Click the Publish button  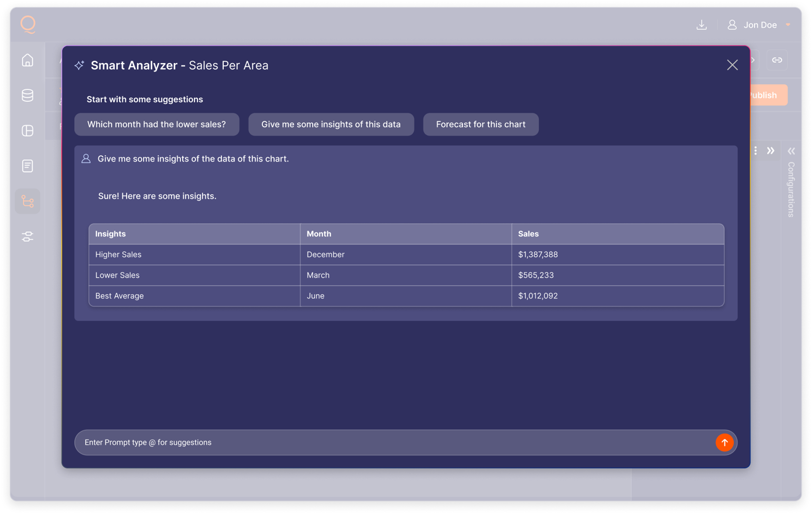[x=768, y=95]
